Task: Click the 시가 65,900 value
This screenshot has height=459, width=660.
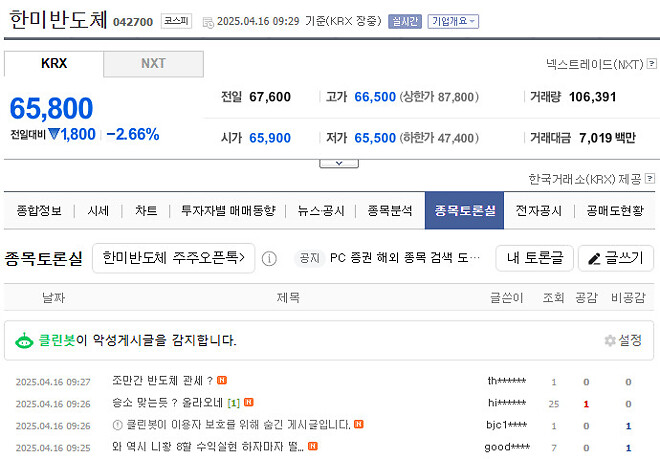Action: (x=270, y=138)
